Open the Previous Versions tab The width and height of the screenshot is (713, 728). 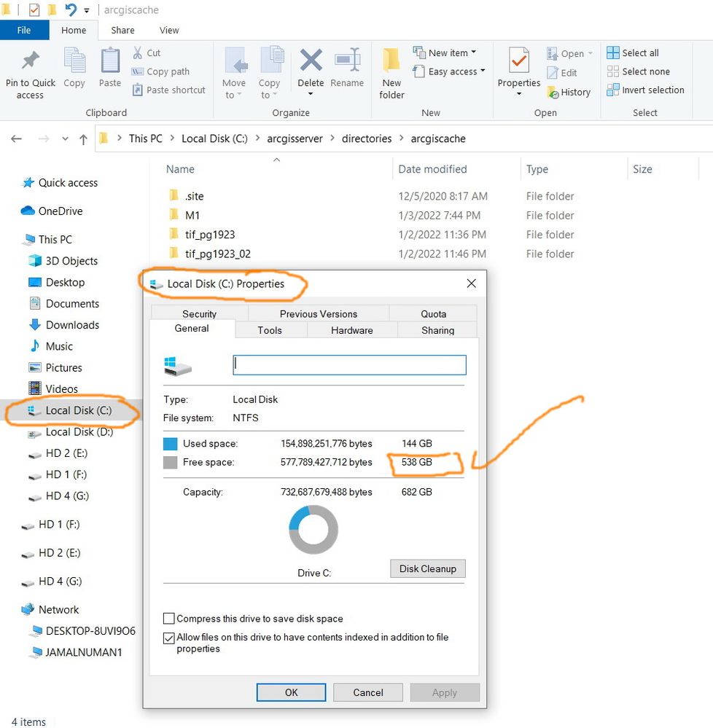pos(319,313)
